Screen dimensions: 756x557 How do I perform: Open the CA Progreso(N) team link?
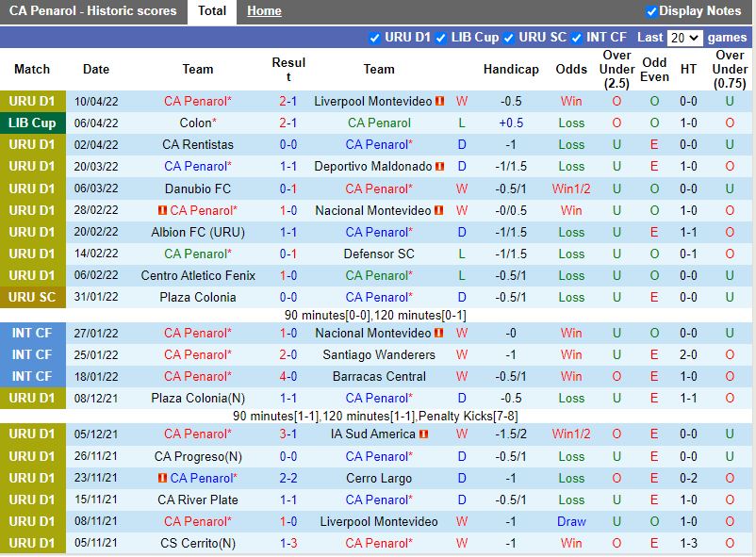(198, 457)
